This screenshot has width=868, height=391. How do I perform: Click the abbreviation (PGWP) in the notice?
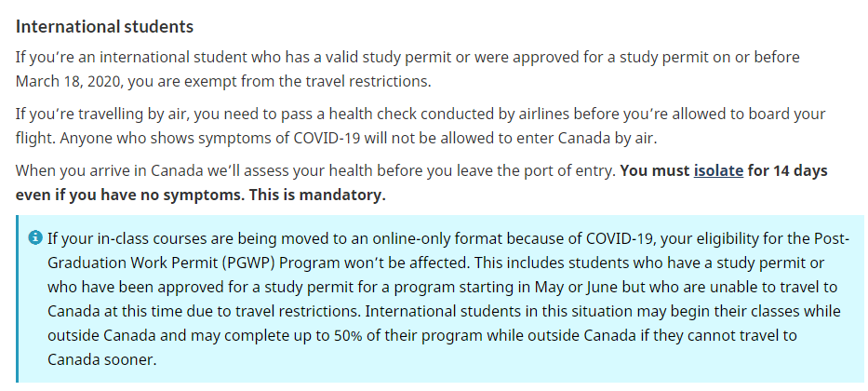[250, 263]
